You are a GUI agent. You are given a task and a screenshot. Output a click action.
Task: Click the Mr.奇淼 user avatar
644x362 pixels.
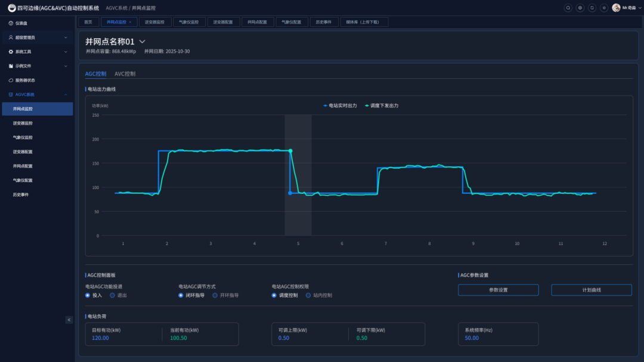coord(616,8)
